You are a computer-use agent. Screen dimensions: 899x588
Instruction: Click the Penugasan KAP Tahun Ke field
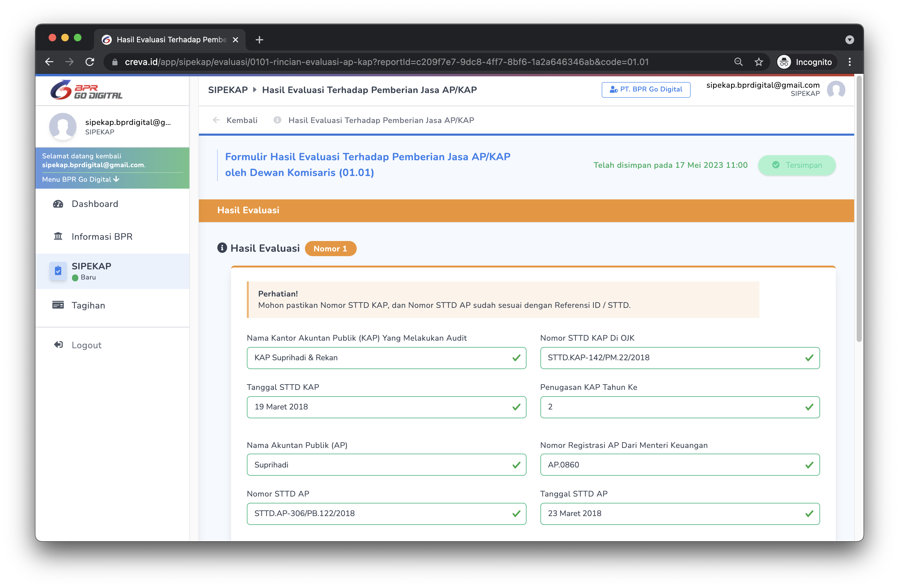(x=680, y=407)
